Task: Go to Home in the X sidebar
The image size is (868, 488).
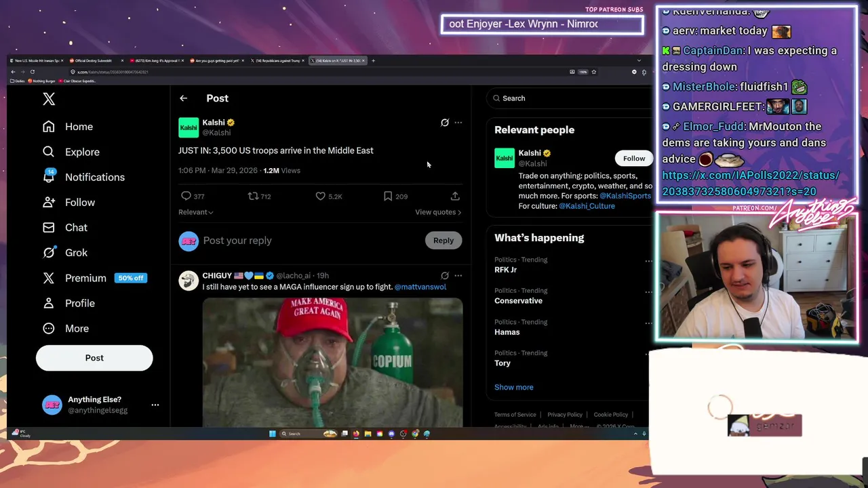Action: click(x=67, y=127)
